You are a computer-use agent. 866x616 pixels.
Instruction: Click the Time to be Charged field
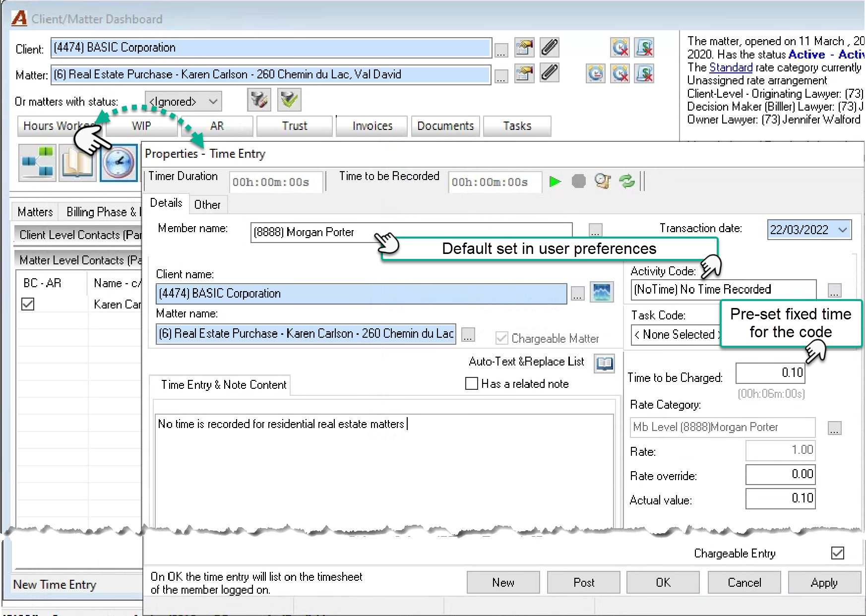point(770,373)
